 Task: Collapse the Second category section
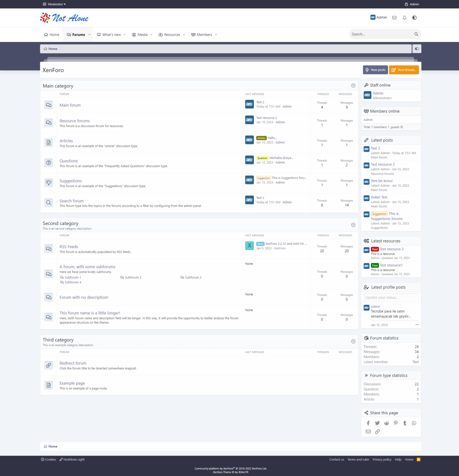pos(353,225)
